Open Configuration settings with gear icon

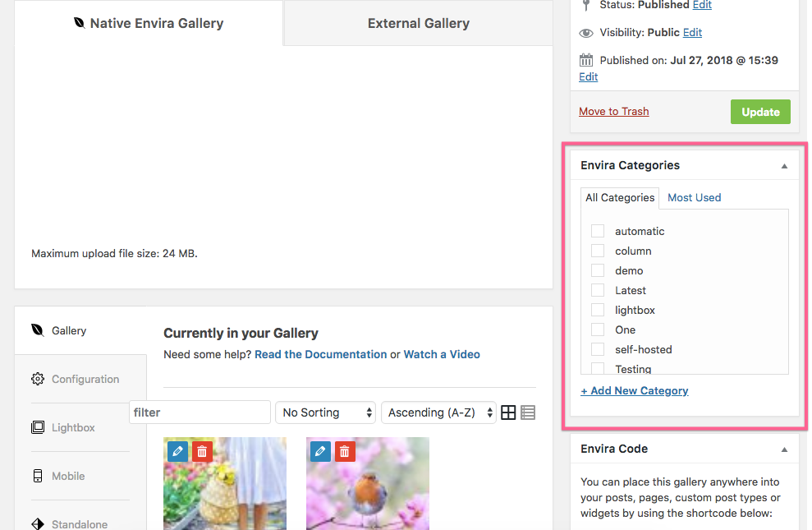[76, 379]
